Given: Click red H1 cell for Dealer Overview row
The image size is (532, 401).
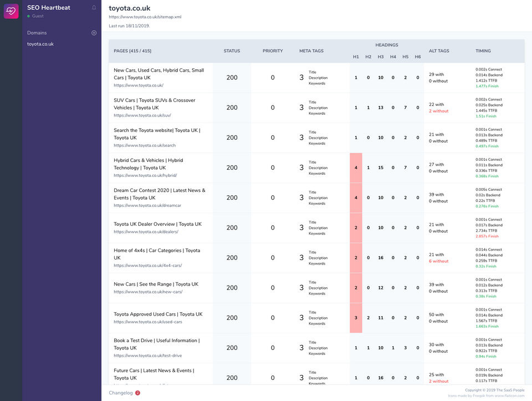Looking at the screenshot, I should tap(356, 228).
